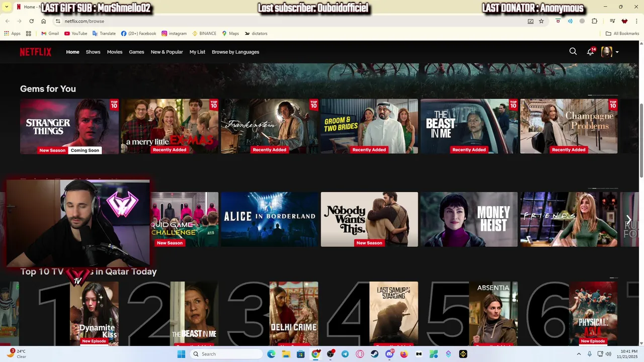Go to browser home with the house icon

tap(44, 21)
